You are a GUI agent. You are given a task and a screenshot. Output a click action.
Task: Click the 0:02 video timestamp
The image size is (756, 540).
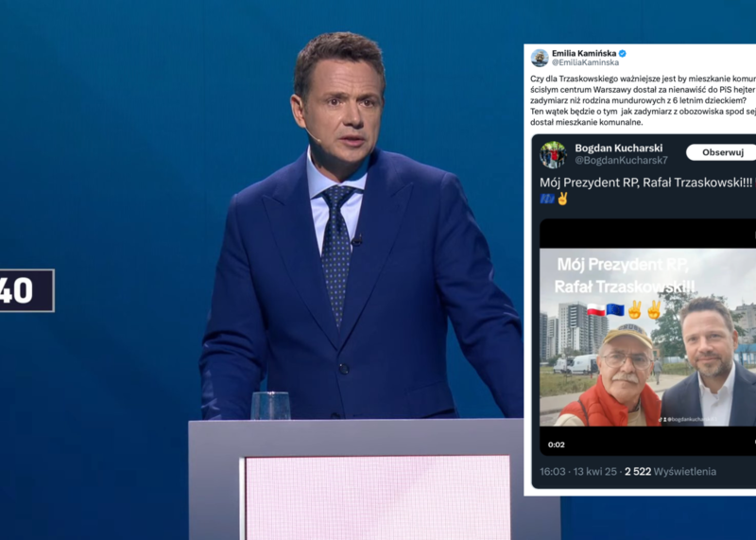[556, 444]
